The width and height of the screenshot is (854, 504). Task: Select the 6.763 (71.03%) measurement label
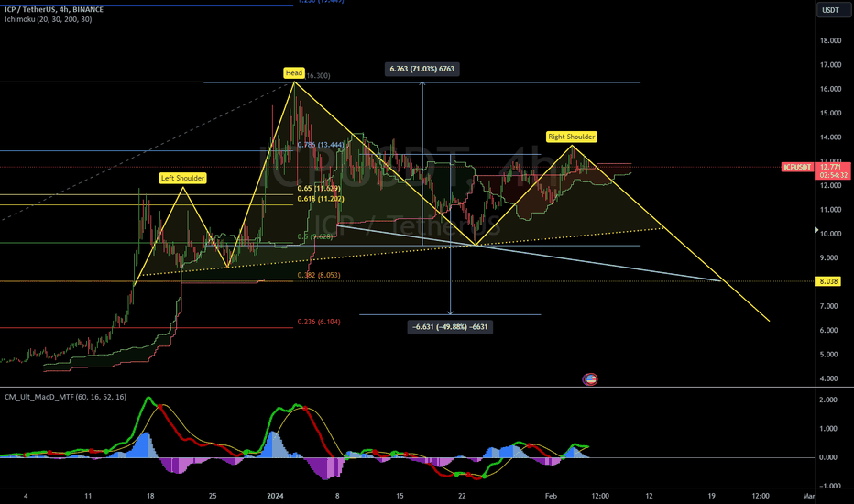[x=422, y=69]
